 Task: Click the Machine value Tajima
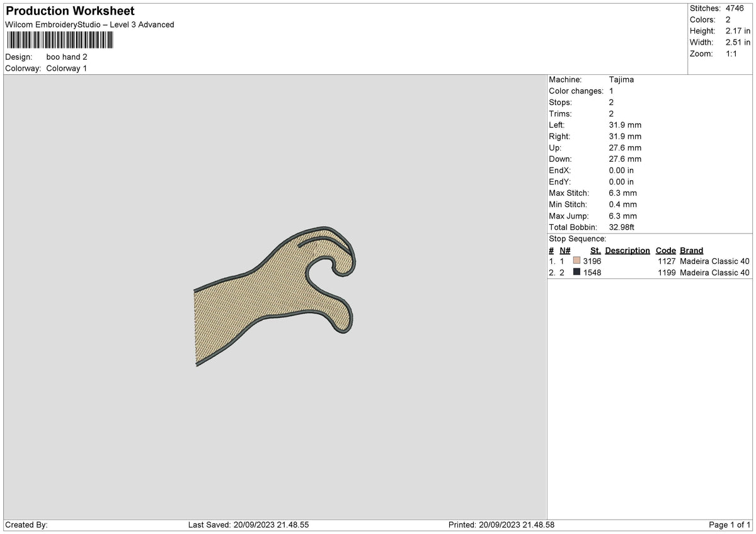(x=622, y=80)
